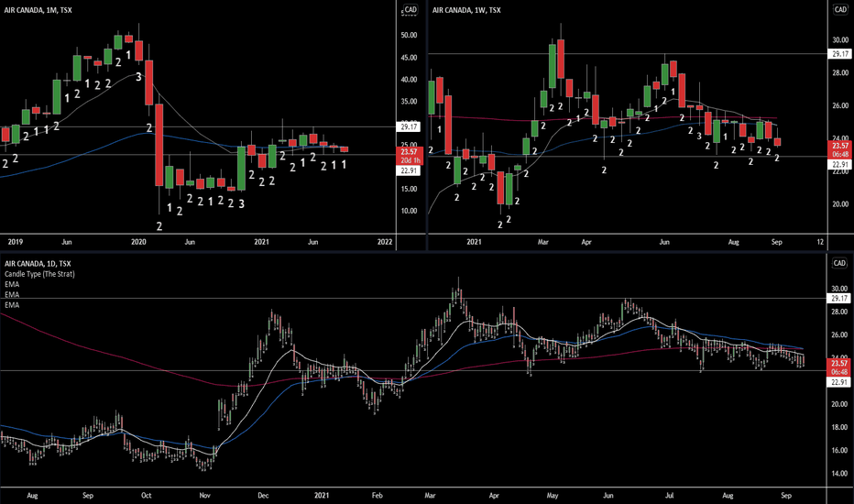The width and height of the screenshot is (854, 504).
Task: Click current price 23.57 label on weekly chart
Action: pos(839,146)
